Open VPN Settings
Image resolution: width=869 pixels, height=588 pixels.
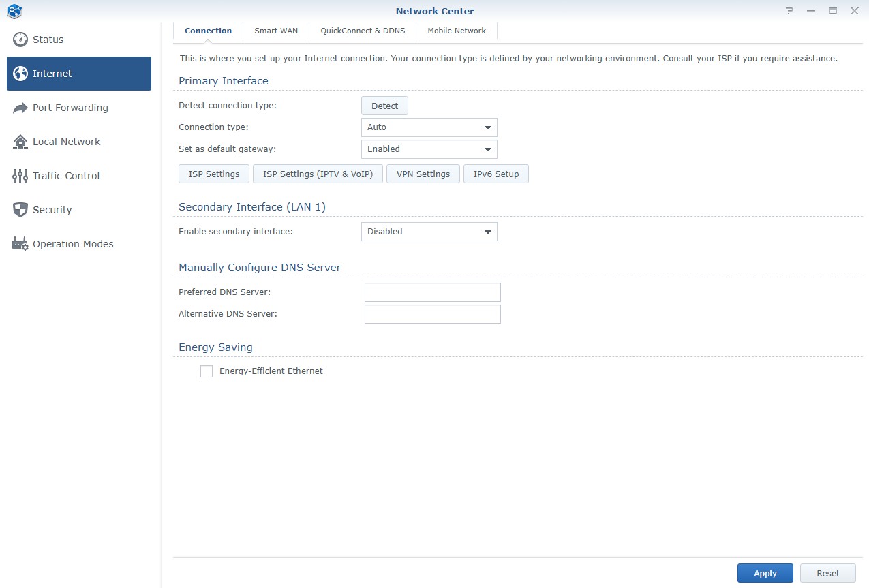423,174
